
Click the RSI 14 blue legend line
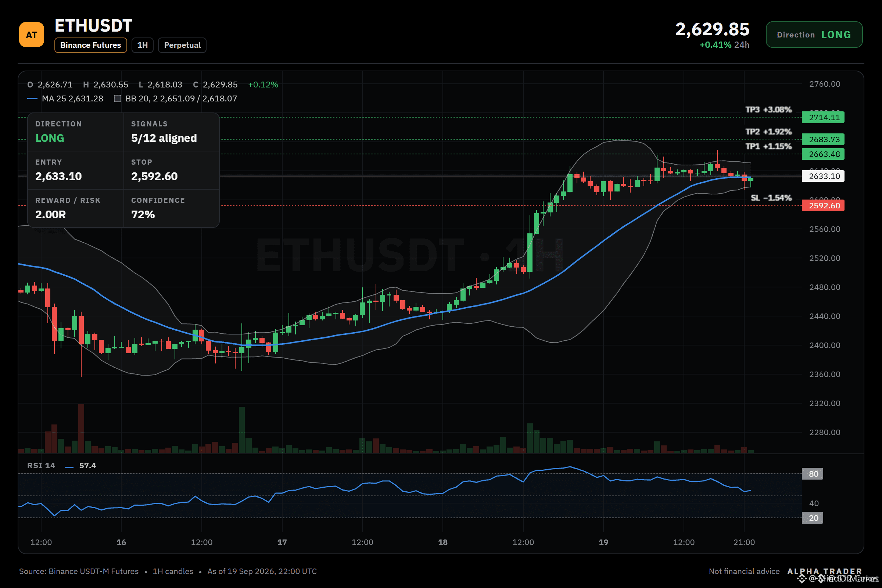pos(69,467)
